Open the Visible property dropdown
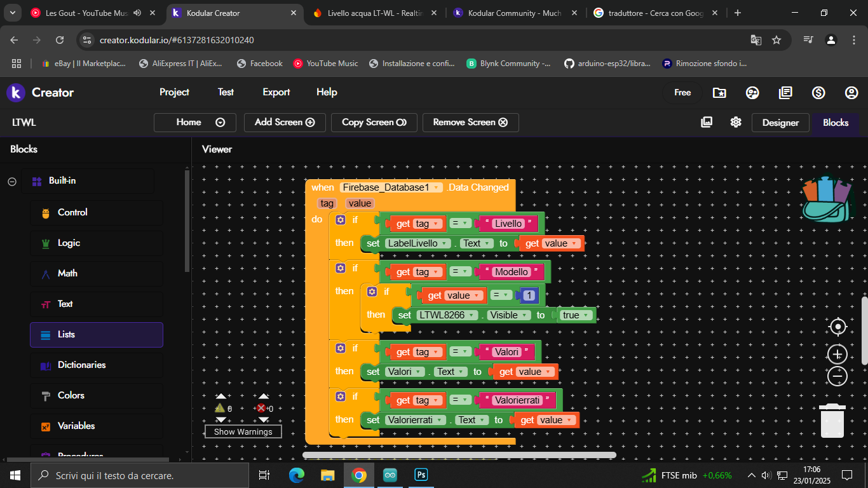This screenshot has height=488, width=868. [509, 315]
